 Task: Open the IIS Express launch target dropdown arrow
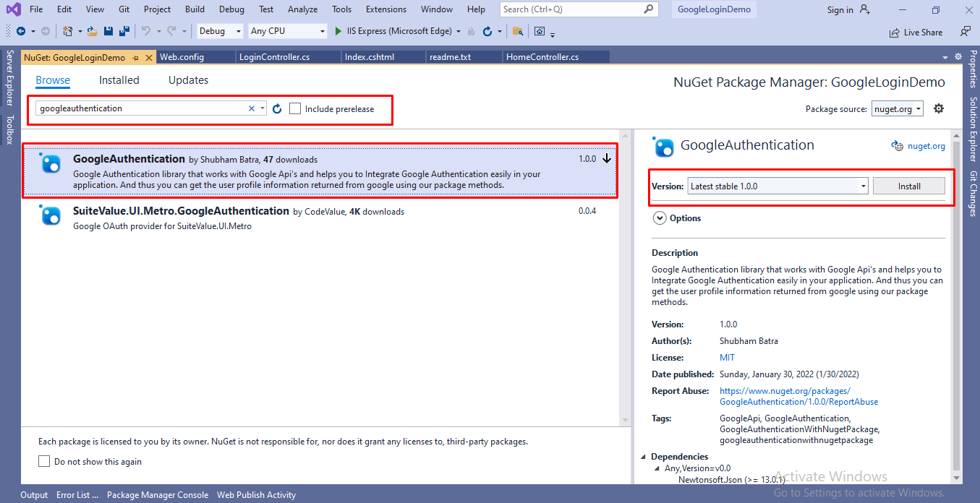click(459, 32)
